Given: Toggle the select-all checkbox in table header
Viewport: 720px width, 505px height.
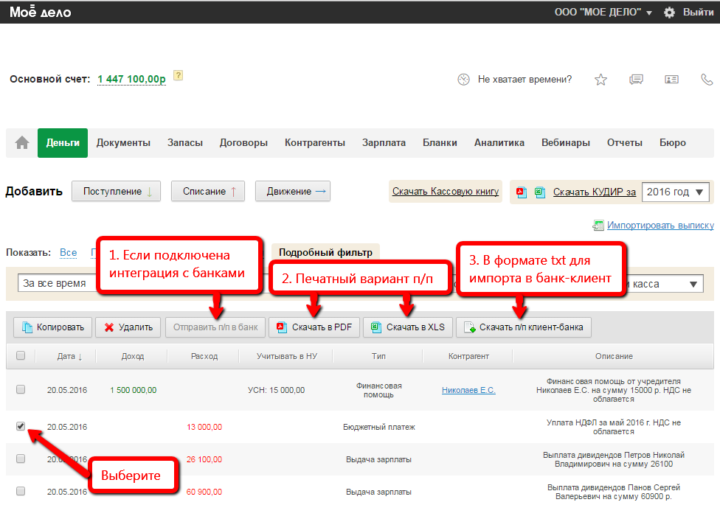Looking at the screenshot, I should pyautogui.click(x=21, y=356).
